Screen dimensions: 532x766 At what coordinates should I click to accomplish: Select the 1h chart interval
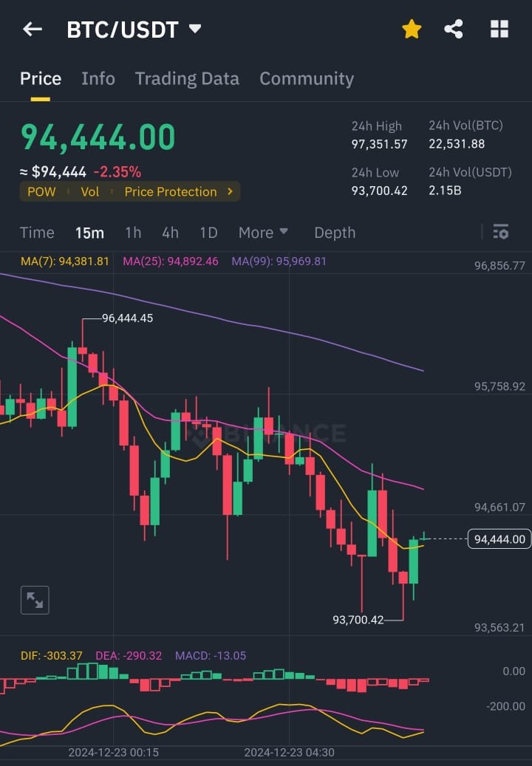pyautogui.click(x=133, y=233)
